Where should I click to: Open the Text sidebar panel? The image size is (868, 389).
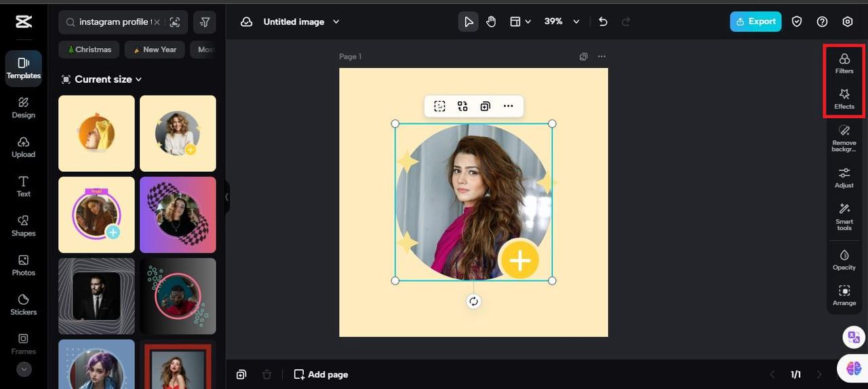click(x=24, y=187)
